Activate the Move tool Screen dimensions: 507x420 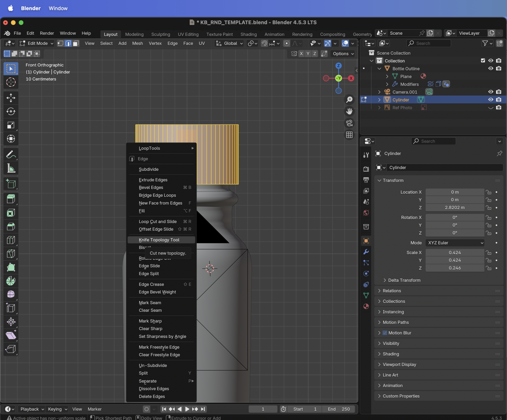pyautogui.click(x=11, y=98)
